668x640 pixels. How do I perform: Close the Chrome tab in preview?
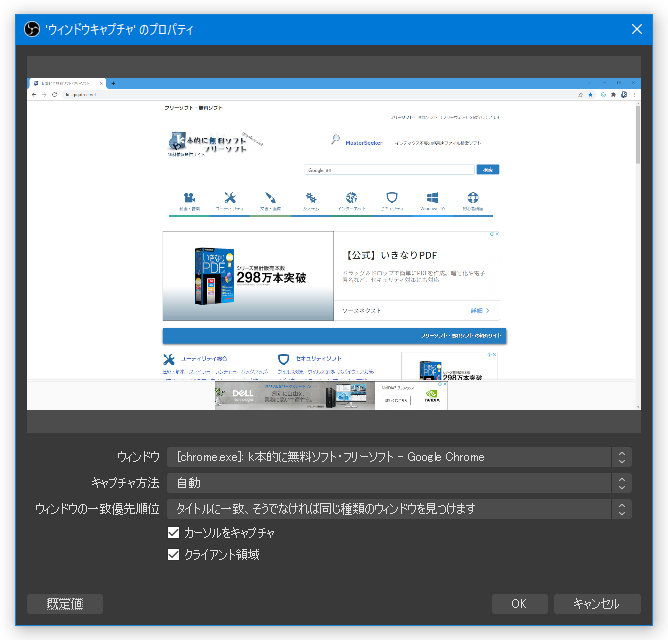(101, 83)
